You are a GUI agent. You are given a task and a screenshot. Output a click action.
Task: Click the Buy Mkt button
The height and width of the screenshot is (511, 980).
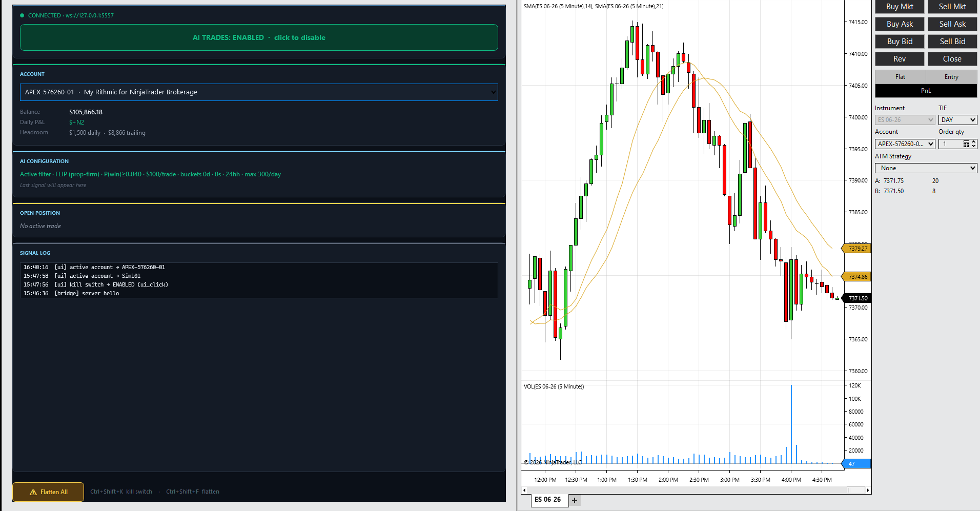pos(900,7)
